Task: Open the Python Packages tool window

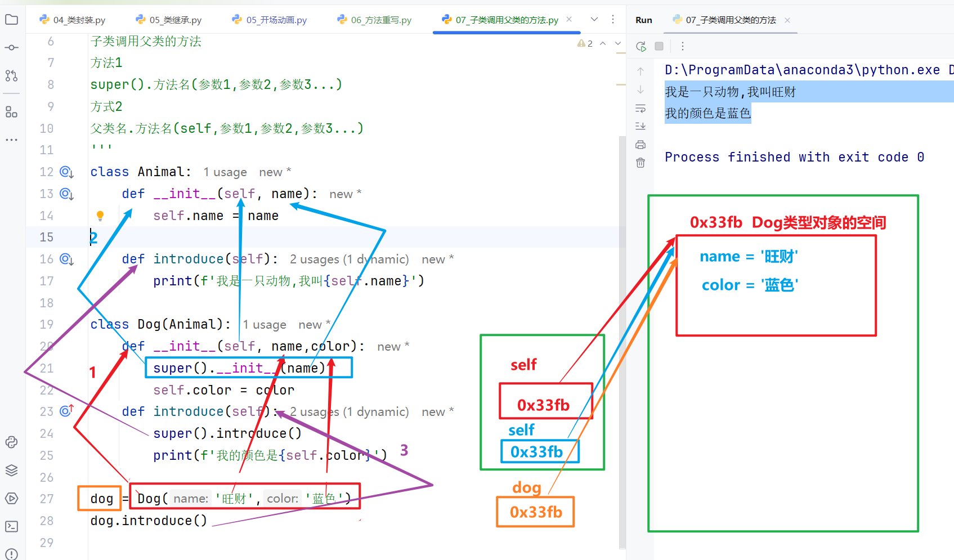Action: tap(11, 471)
